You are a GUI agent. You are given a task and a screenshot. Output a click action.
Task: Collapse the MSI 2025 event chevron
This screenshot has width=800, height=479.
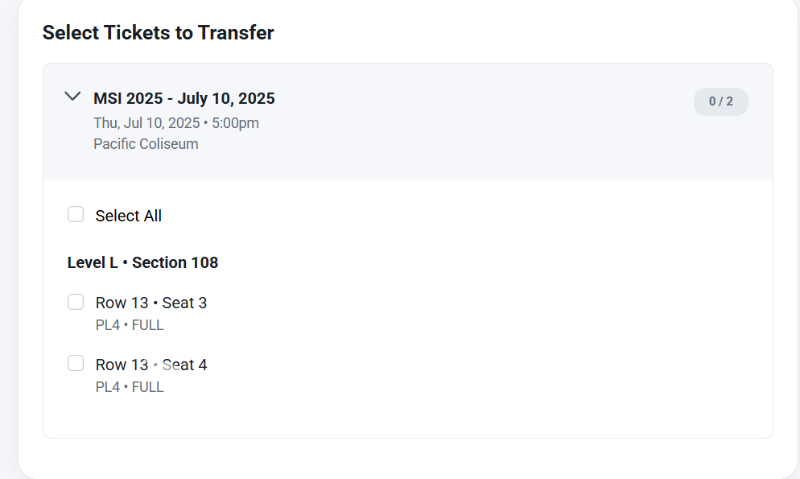point(72,97)
